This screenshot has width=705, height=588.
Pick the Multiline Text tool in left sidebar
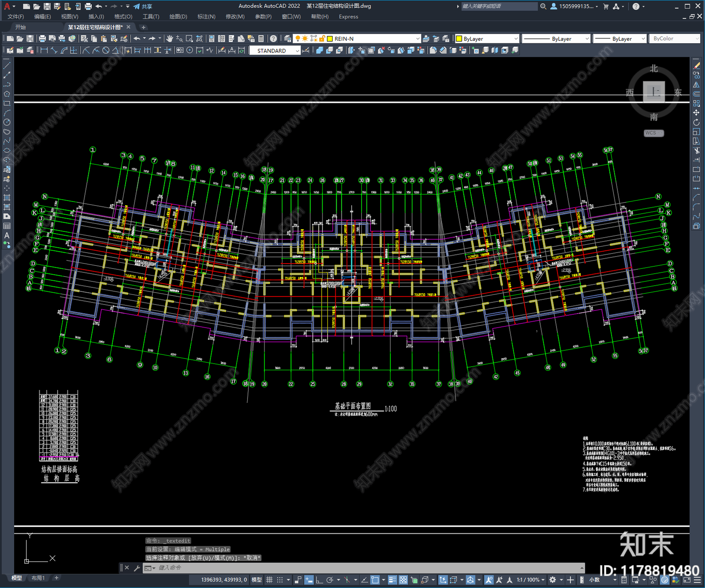(x=7, y=235)
